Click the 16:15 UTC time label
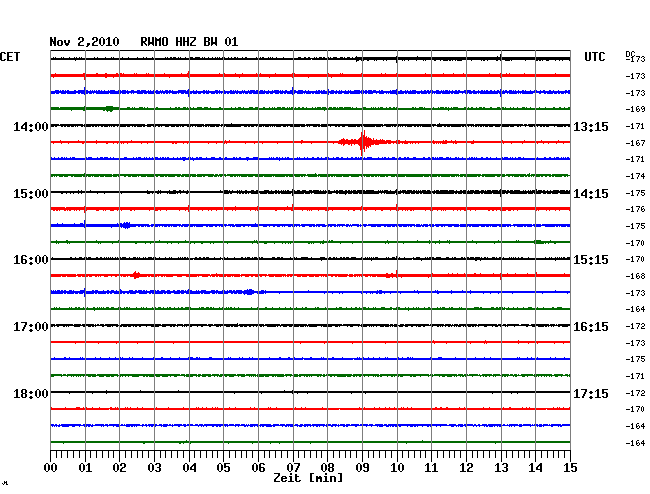650x494 pixels. (x=591, y=327)
